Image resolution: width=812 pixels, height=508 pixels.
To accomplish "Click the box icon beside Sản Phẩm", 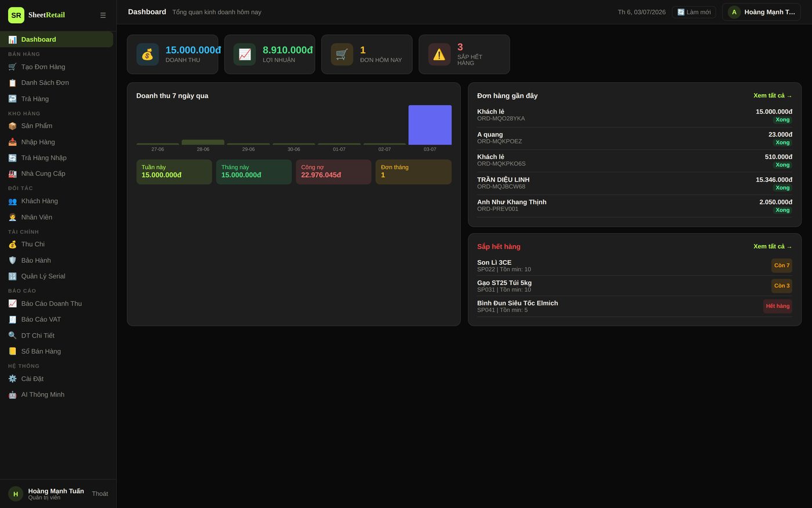I will tap(12, 126).
